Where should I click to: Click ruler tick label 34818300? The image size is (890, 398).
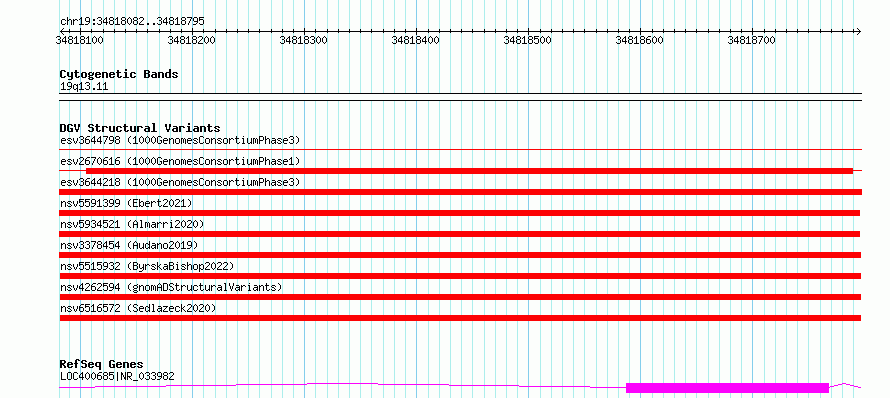pos(304,40)
